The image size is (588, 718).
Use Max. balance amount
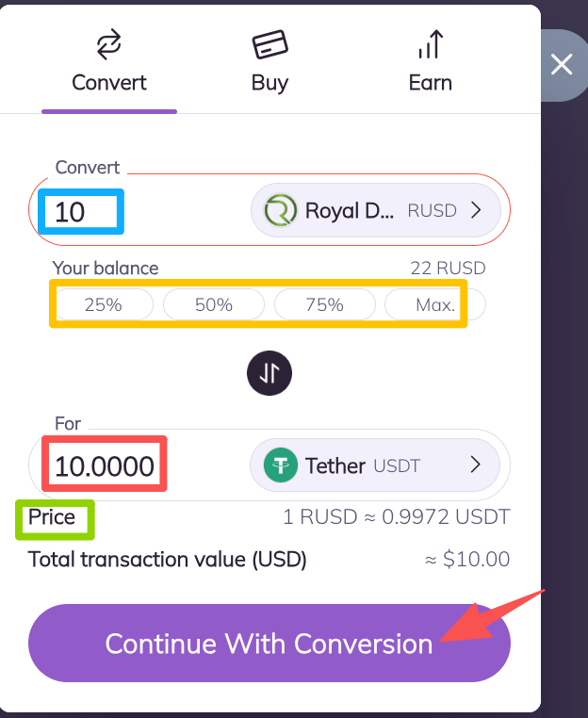435,305
